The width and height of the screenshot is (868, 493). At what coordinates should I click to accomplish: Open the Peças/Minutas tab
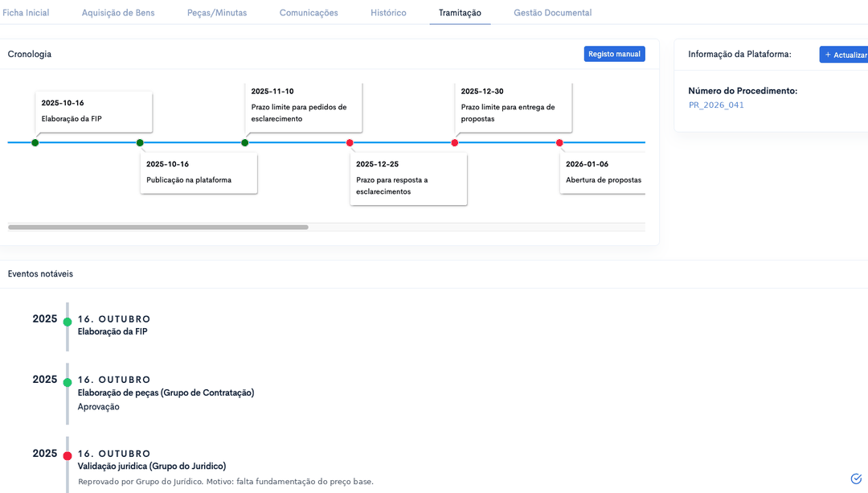[217, 13]
